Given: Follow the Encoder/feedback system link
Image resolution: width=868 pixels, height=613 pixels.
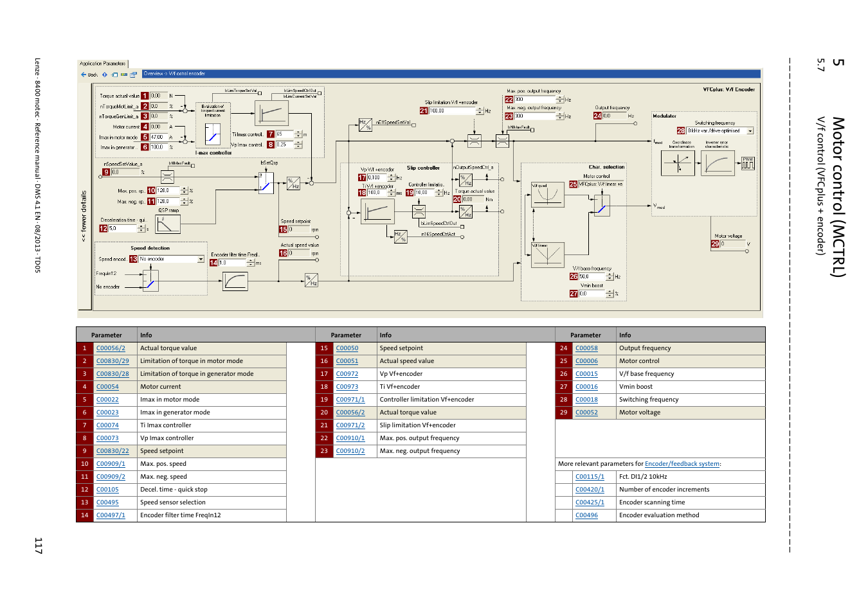Looking at the screenshot, I should pyautogui.click(x=682, y=463).
